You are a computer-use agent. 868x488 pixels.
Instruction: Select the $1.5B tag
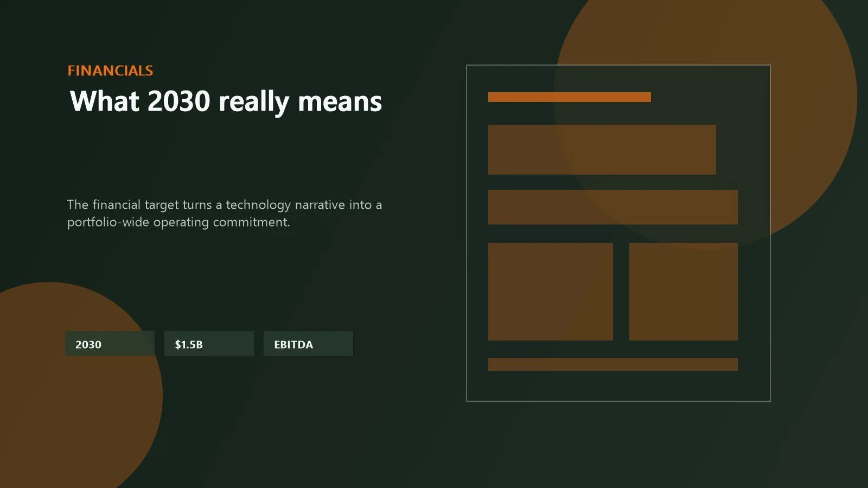tap(209, 343)
